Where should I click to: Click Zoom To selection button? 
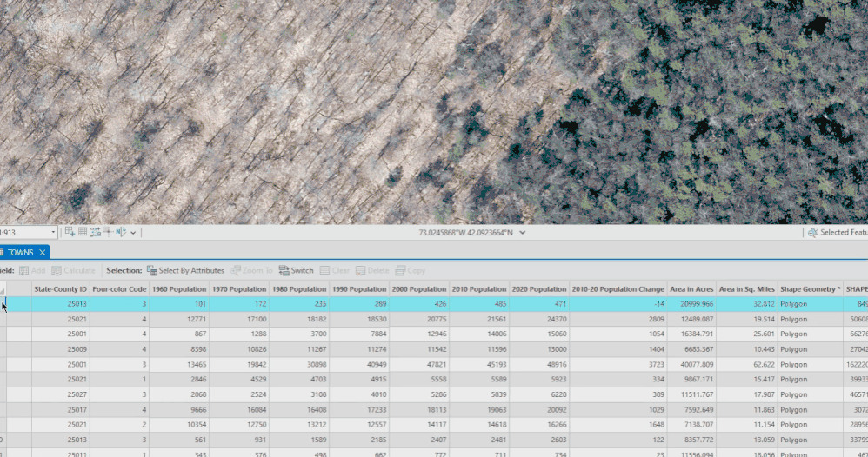click(x=252, y=270)
